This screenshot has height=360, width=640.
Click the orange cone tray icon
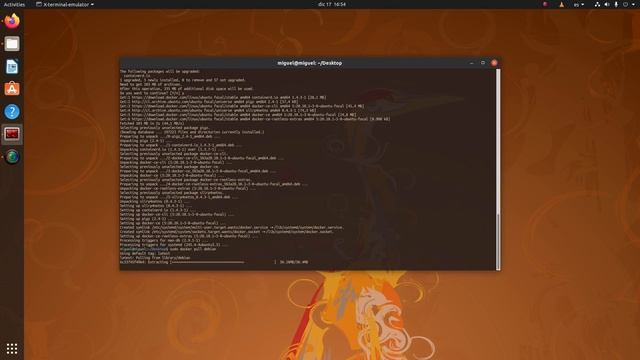point(562,4)
